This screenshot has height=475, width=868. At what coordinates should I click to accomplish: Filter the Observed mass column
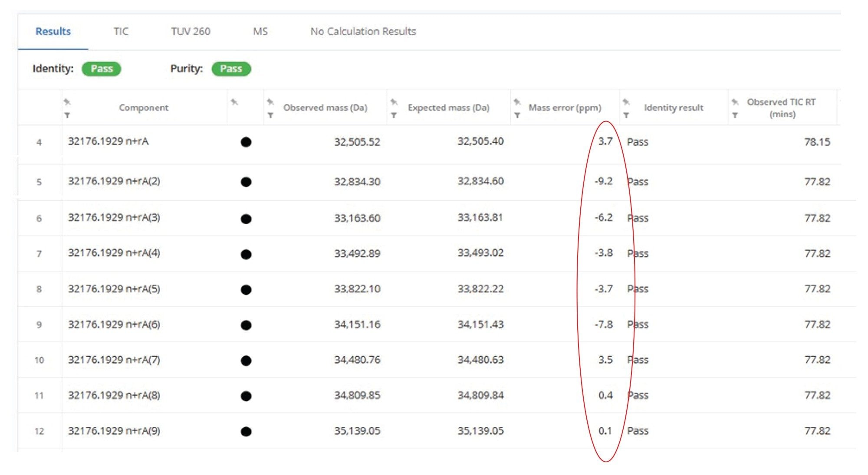(270, 115)
